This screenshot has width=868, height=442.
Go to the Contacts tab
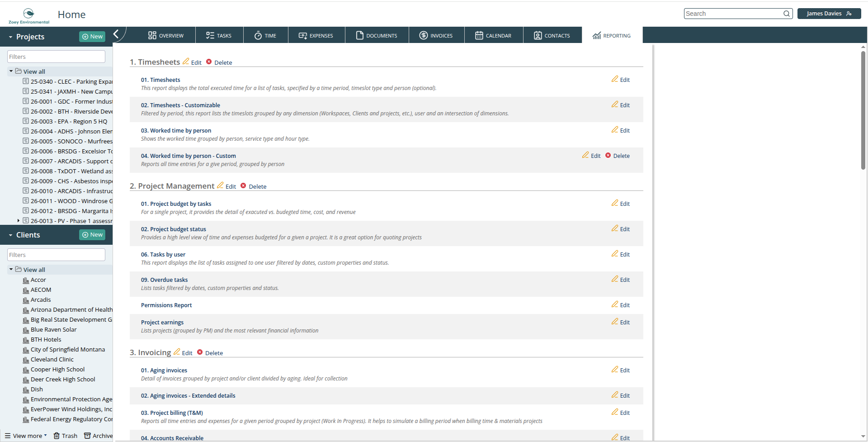tap(552, 35)
